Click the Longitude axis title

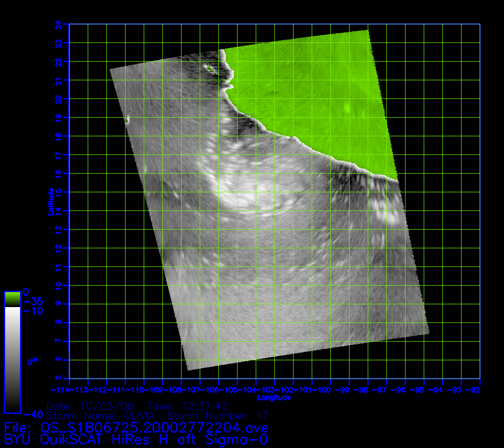point(274,398)
